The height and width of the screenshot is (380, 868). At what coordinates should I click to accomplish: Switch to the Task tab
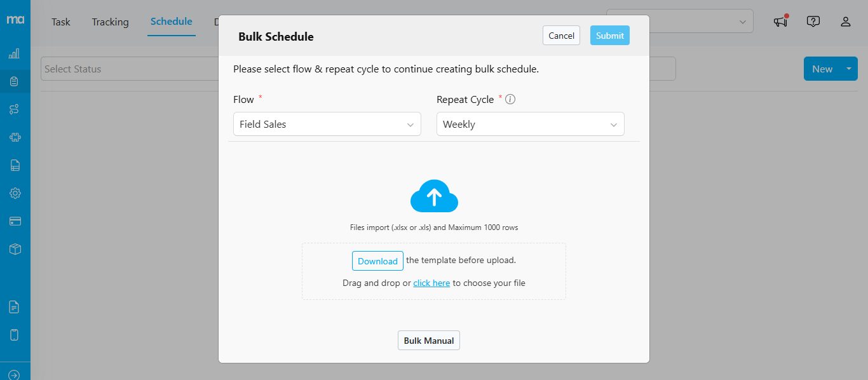(x=61, y=22)
